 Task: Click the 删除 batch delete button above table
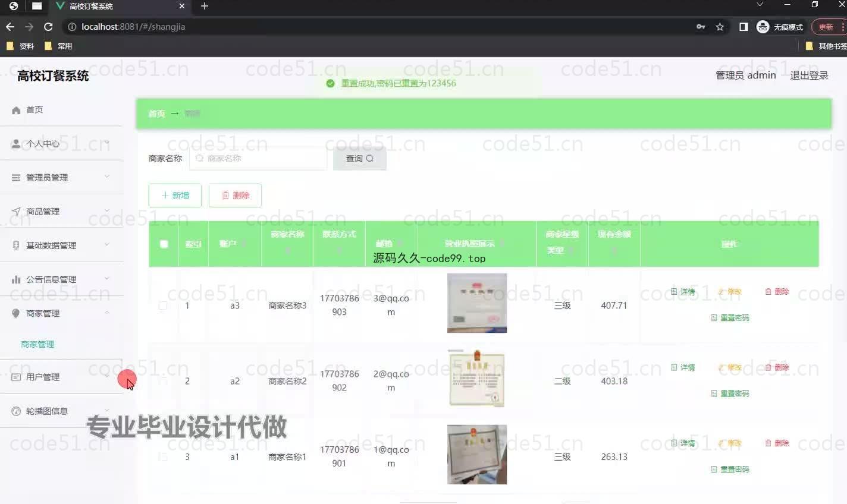pyautogui.click(x=235, y=196)
